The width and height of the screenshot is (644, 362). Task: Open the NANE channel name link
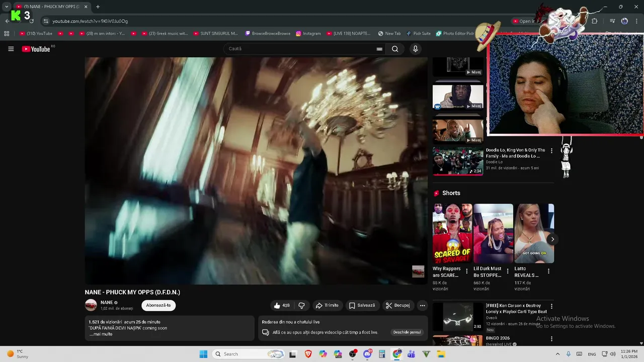(107, 303)
